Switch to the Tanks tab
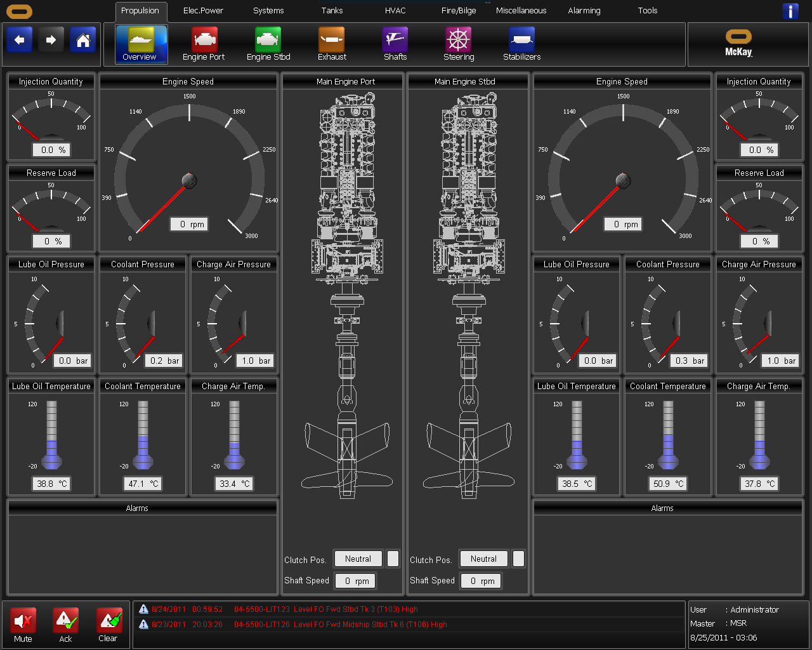 (331, 11)
